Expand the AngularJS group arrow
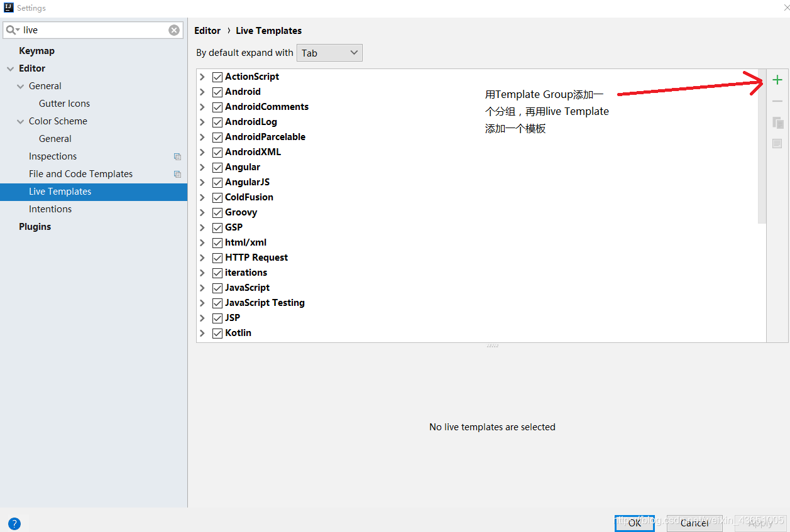Image resolution: width=790 pixels, height=532 pixels. pyautogui.click(x=202, y=182)
